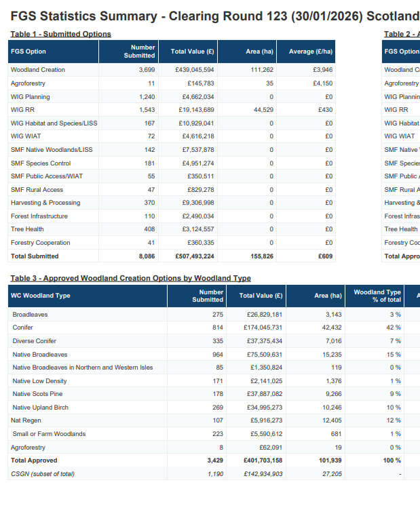The image size is (420, 512).
Task: Click the FGS Option header in Table 1
Action: (x=28, y=52)
